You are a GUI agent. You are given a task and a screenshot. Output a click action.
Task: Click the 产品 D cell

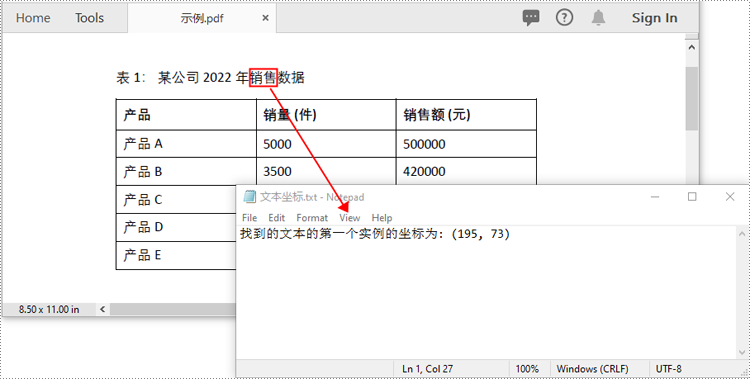[176, 227]
